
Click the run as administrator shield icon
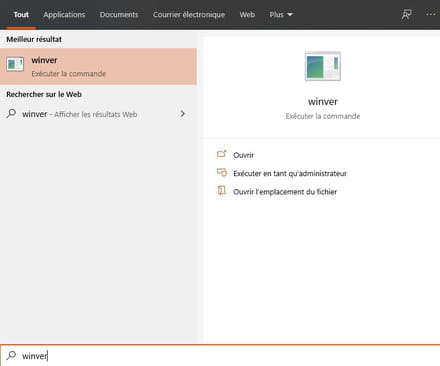pyautogui.click(x=222, y=172)
